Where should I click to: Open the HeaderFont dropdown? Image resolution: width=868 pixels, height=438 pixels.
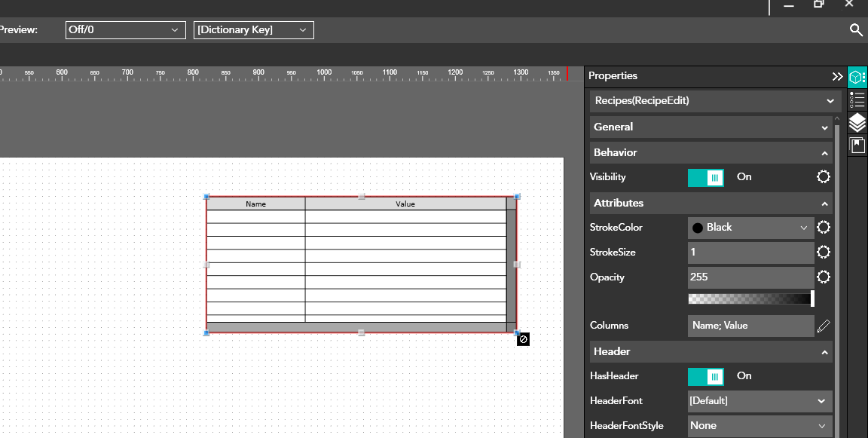[759, 401]
